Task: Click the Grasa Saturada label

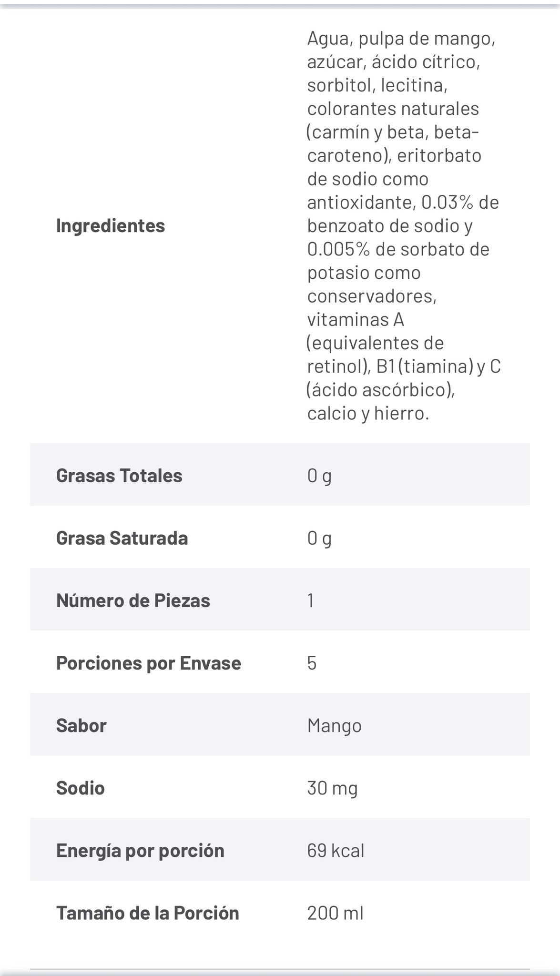Action: 122,538
